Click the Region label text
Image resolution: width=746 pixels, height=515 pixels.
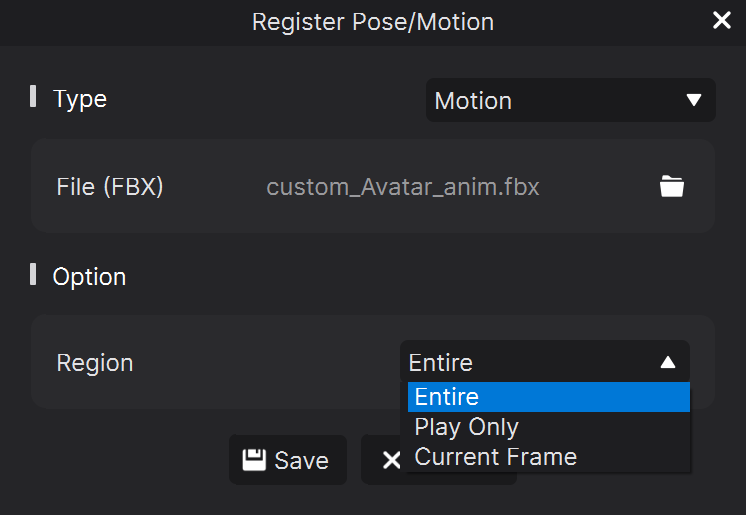[95, 363]
